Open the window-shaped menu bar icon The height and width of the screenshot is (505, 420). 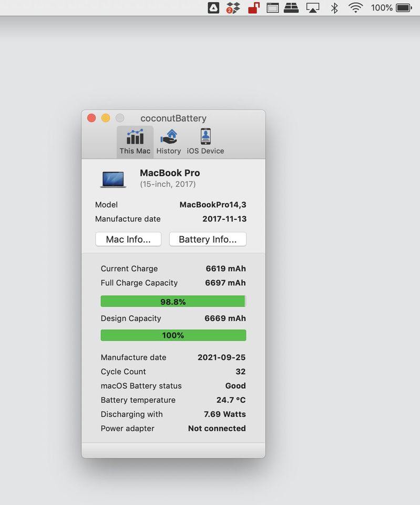(x=272, y=8)
